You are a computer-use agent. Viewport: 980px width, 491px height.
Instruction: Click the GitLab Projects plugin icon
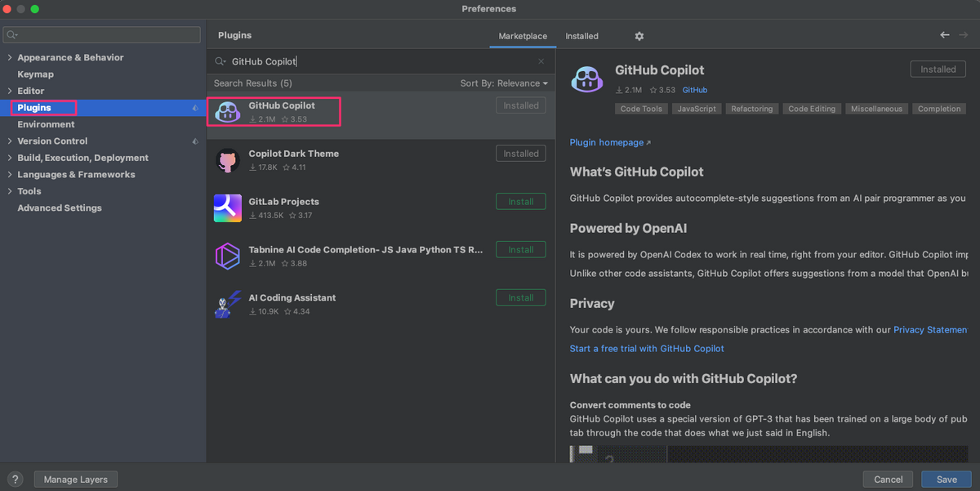click(228, 208)
